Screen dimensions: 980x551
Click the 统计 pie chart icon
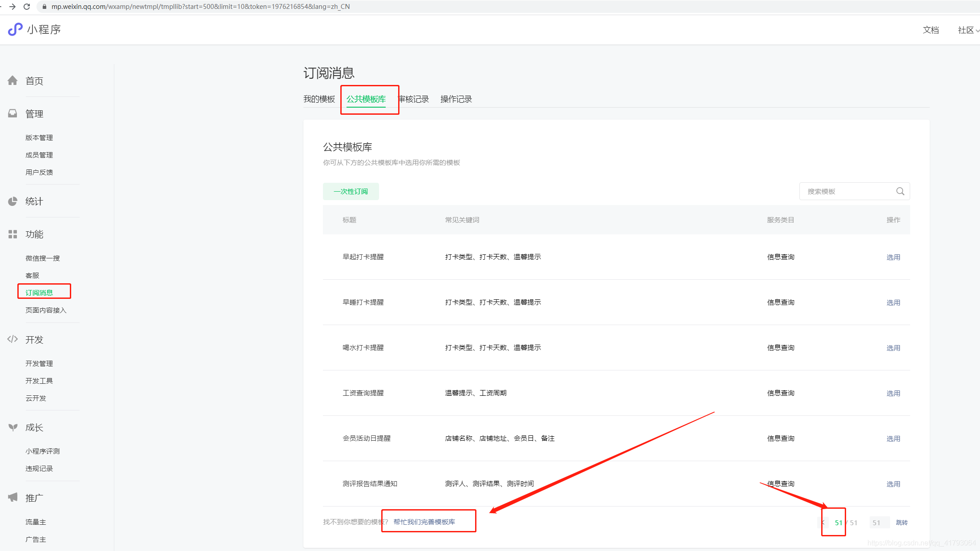pyautogui.click(x=12, y=201)
